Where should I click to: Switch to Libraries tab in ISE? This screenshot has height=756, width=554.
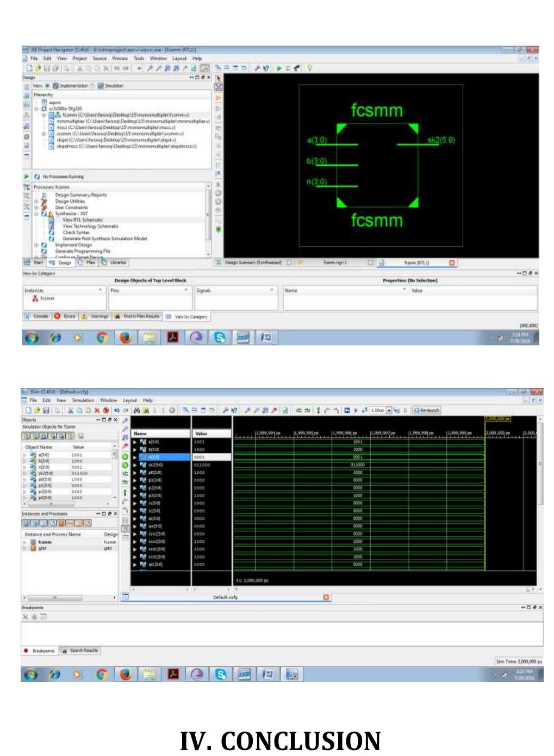(114, 263)
